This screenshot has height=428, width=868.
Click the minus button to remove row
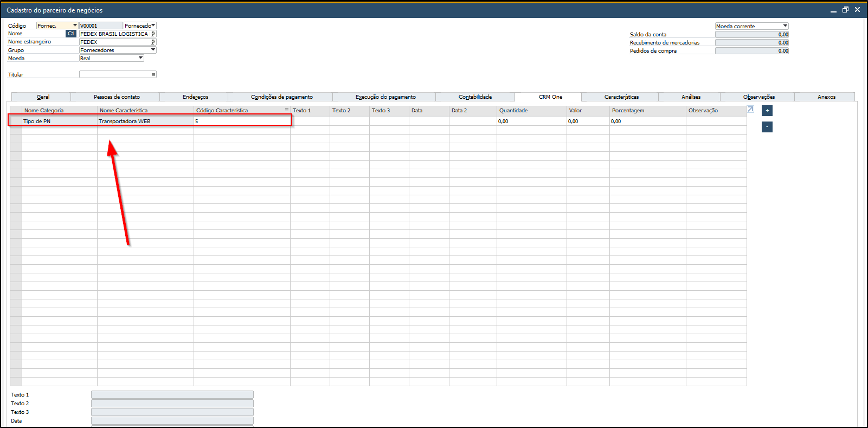[x=767, y=127]
